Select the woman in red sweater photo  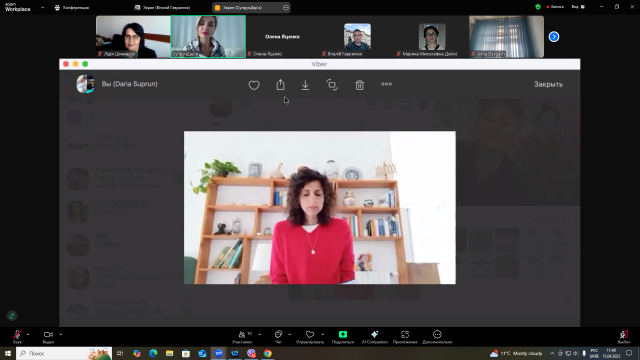click(x=320, y=207)
